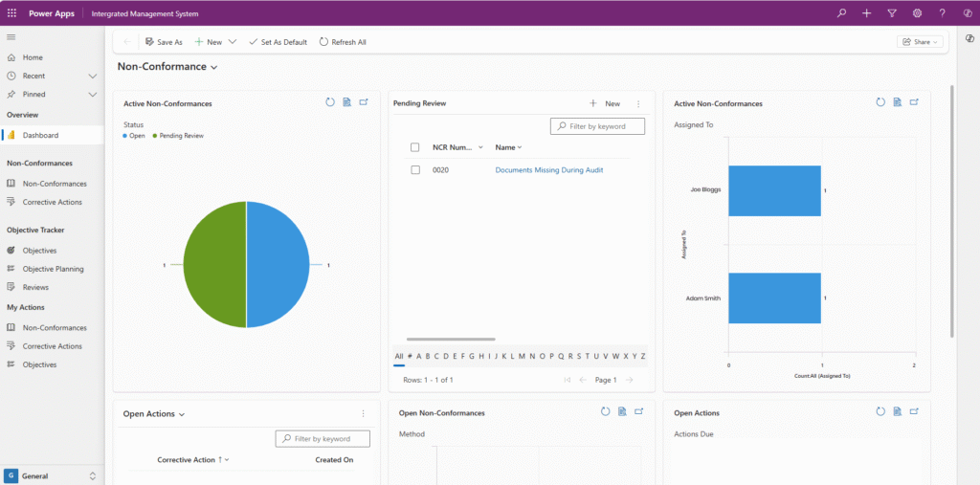
Task: Open the Open Actions view dropdown
Action: pos(182,414)
